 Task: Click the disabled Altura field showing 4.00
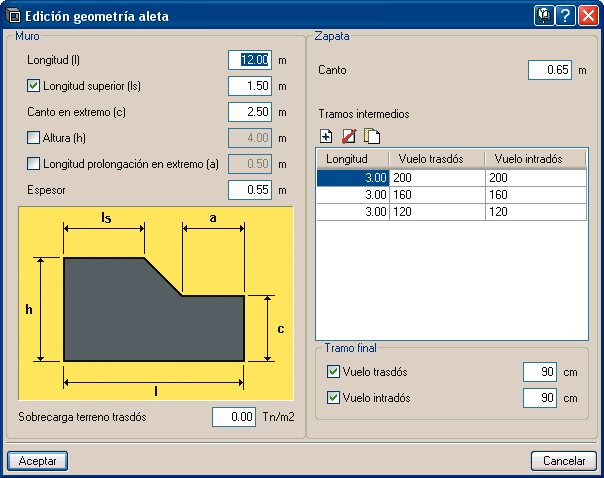click(250, 138)
